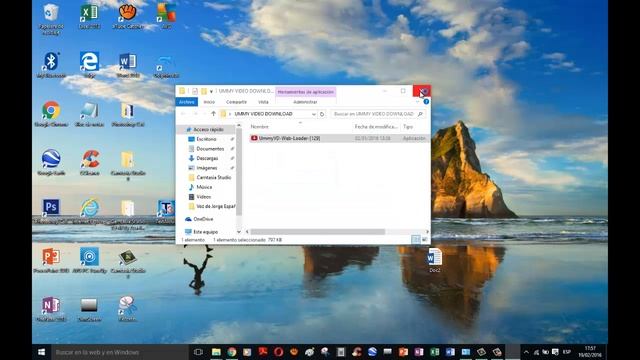
Task: Select the UmmyVD-Web-Loader application file
Action: (339, 138)
